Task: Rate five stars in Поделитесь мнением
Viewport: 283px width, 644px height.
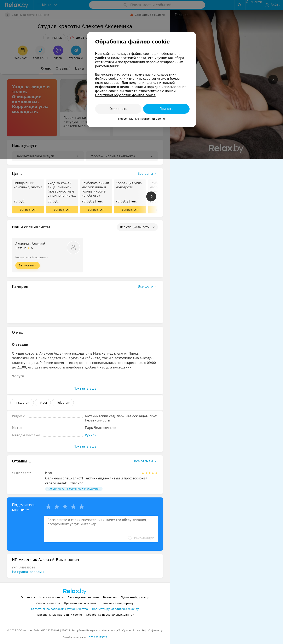Action: coord(82,507)
